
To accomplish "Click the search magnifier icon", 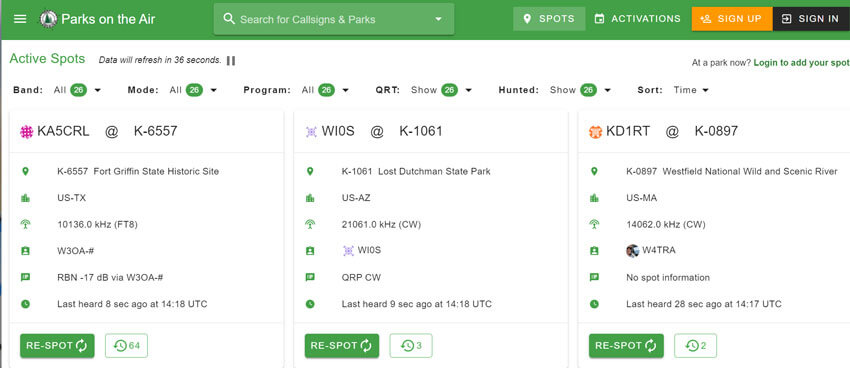I will tap(229, 19).
